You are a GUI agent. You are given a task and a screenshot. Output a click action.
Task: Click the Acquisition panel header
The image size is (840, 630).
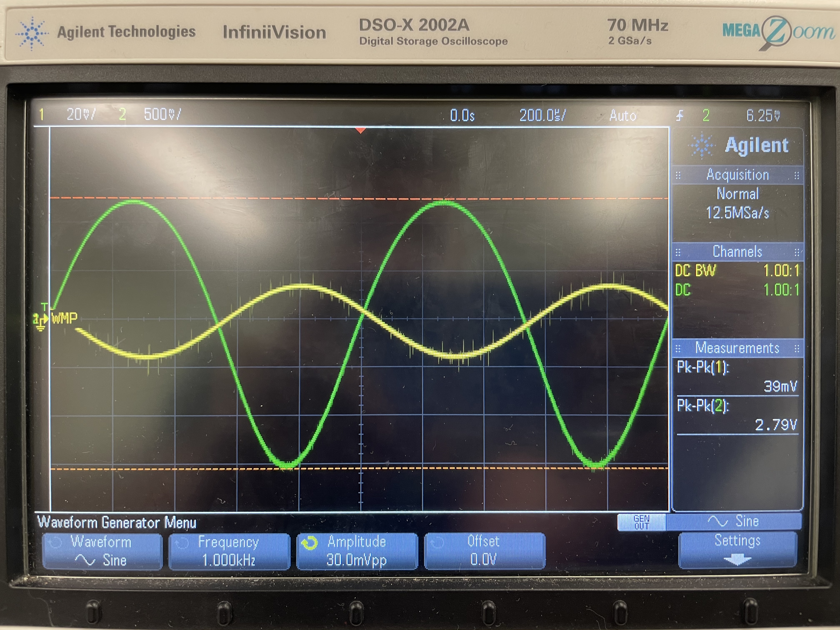coord(737,175)
